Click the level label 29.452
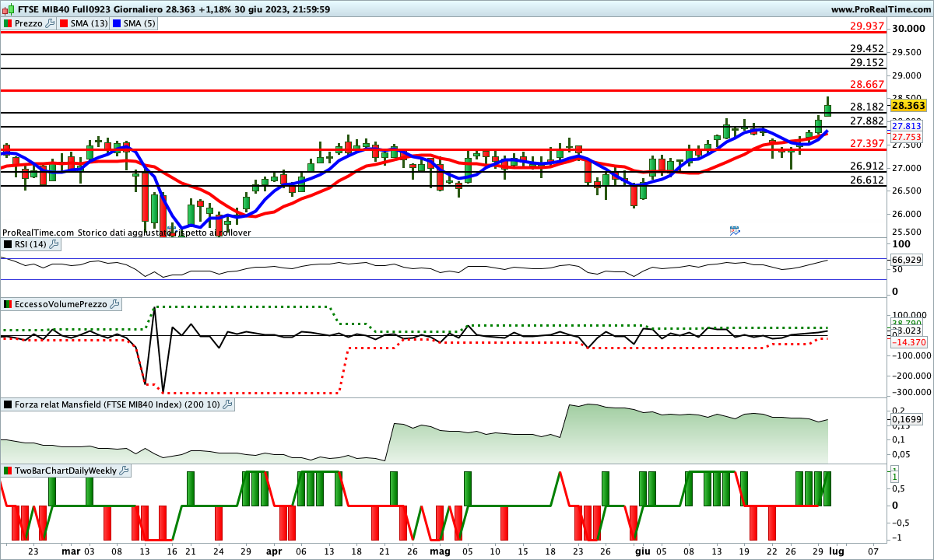Viewport: 934px width, 560px height. click(867, 48)
